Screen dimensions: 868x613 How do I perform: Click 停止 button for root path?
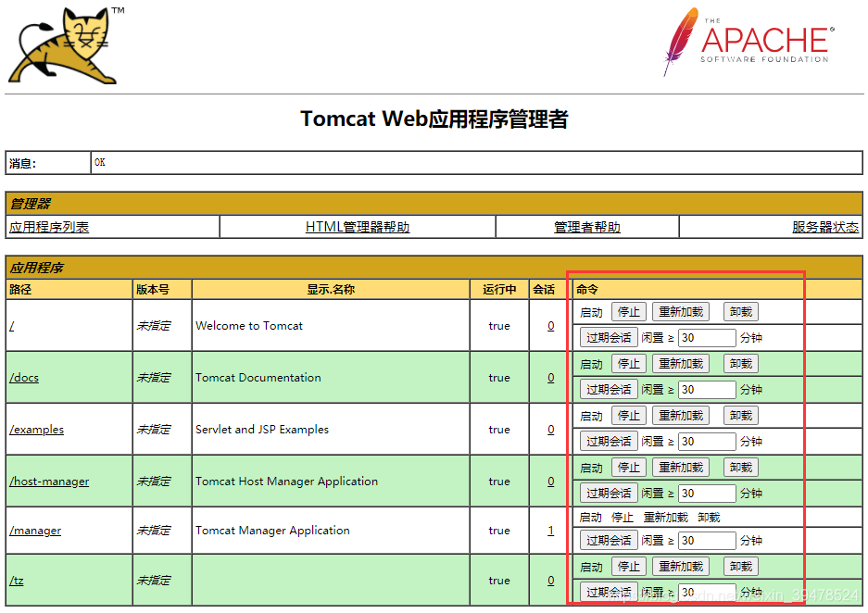point(628,312)
